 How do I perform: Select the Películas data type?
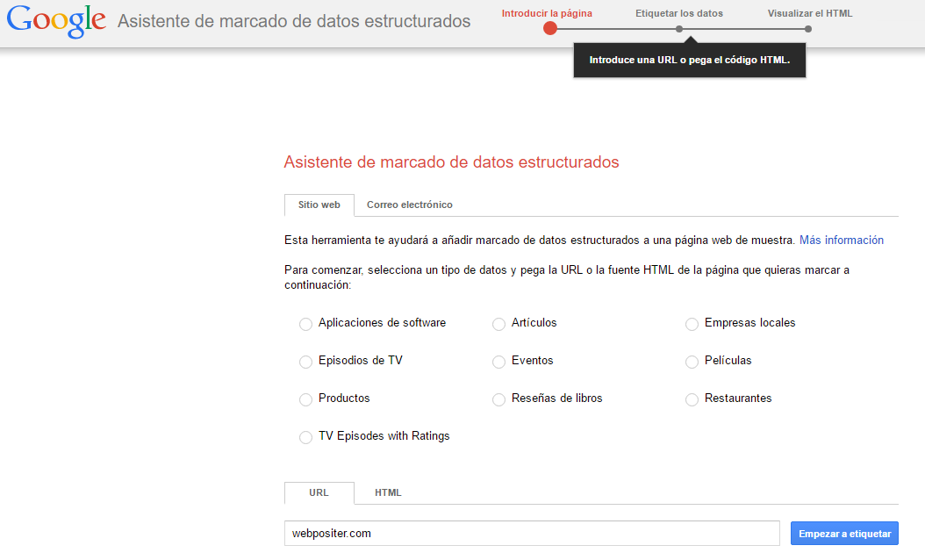pyautogui.click(x=692, y=362)
